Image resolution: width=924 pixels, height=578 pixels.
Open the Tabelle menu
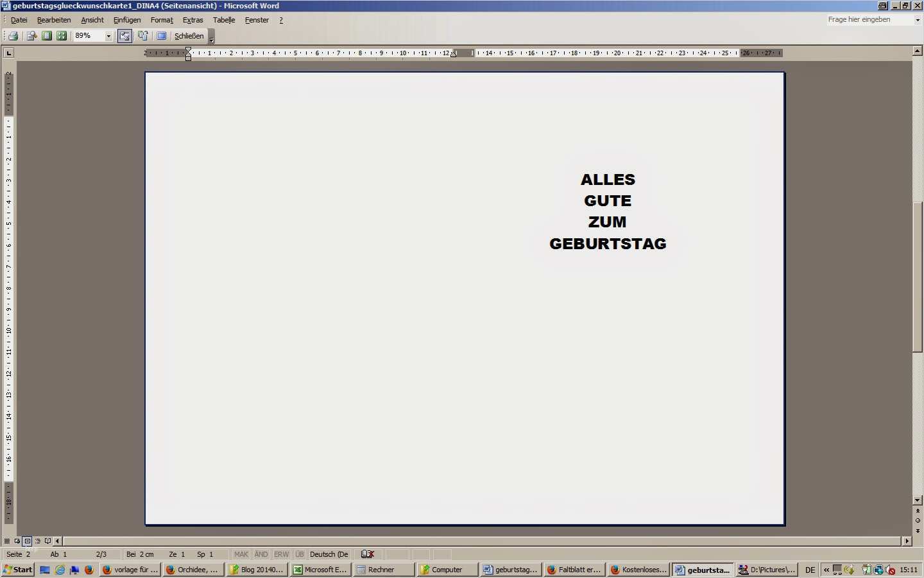[224, 20]
